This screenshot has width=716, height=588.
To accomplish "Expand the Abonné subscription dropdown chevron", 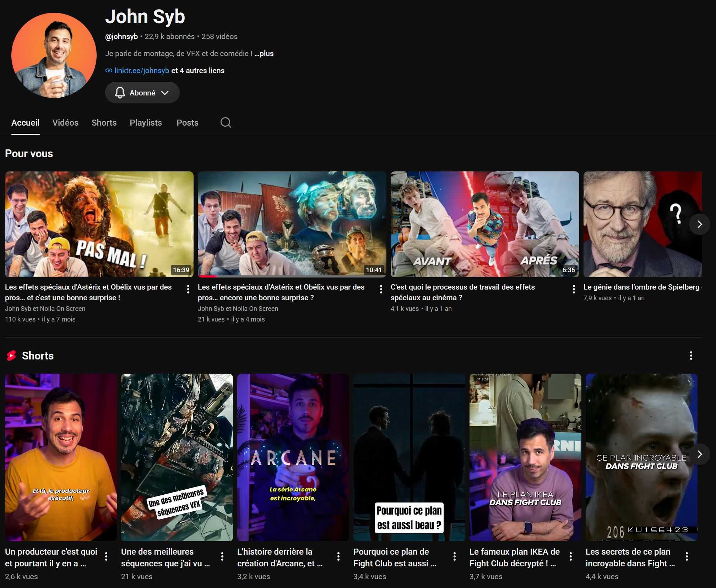I will point(165,93).
